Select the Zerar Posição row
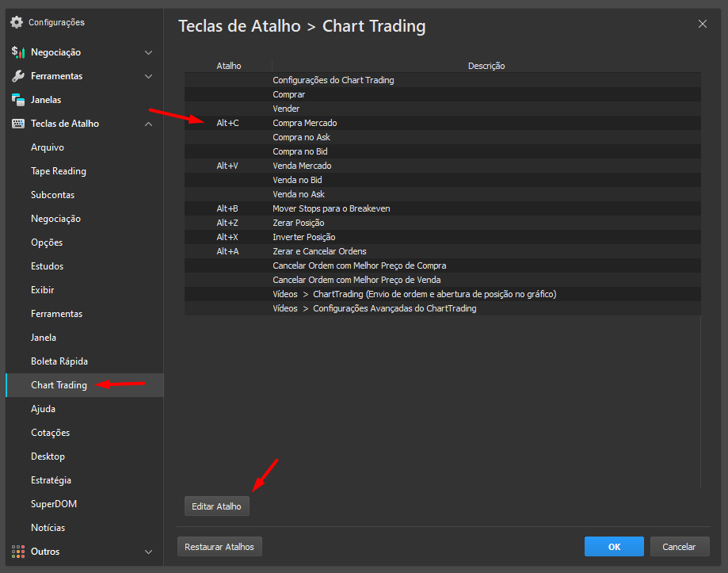 (x=298, y=223)
